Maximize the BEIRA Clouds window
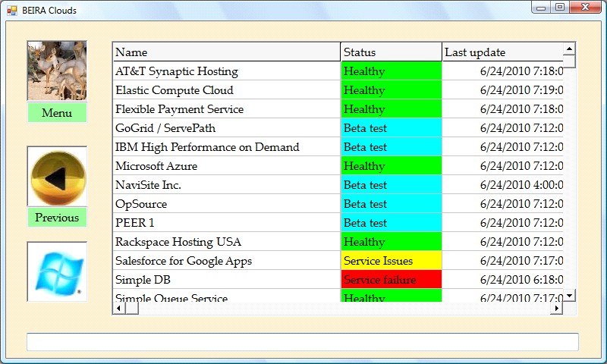This screenshot has width=607, height=364. (x=560, y=8)
